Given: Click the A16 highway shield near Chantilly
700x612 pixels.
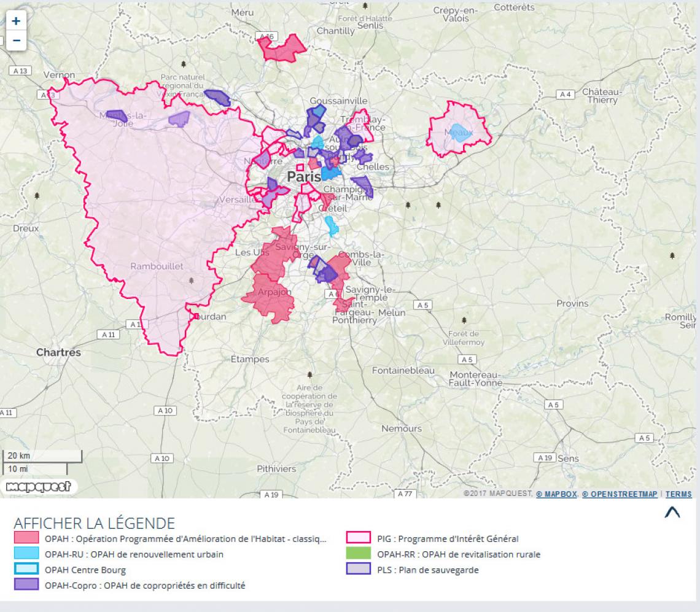Looking at the screenshot, I should click(266, 37).
